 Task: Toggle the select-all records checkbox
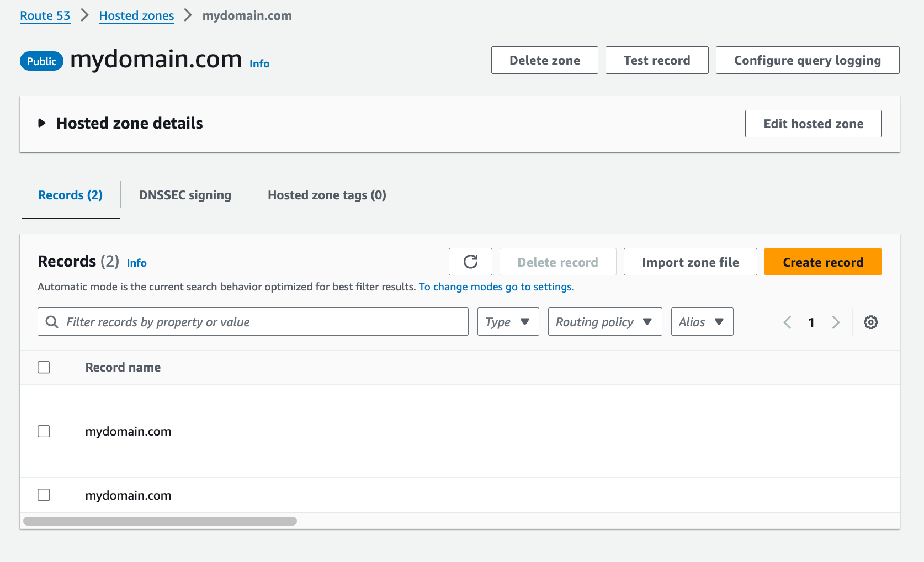pyautogui.click(x=44, y=367)
